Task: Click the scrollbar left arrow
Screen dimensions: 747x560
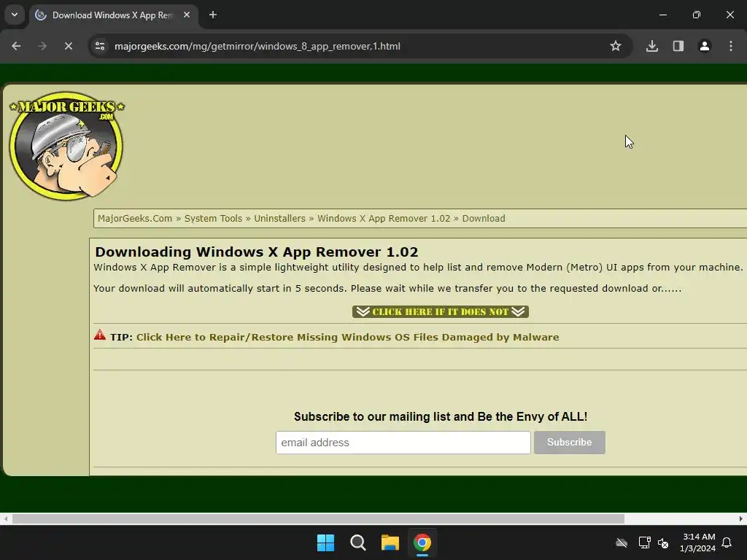Action: (5, 518)
